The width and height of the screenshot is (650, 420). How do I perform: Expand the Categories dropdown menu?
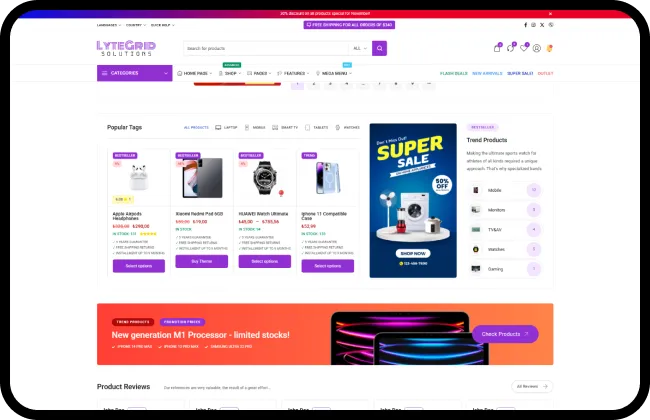point(135,73)
